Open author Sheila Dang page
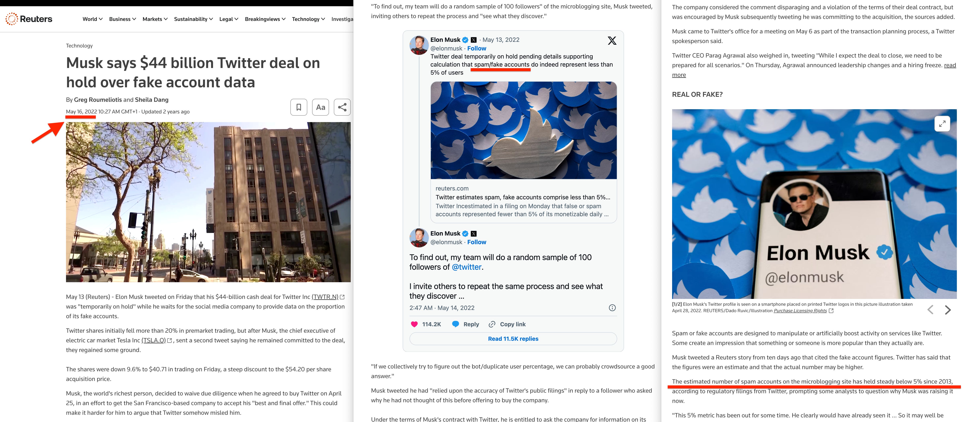Viewport: 980px width, 422px height. point(151,100)
